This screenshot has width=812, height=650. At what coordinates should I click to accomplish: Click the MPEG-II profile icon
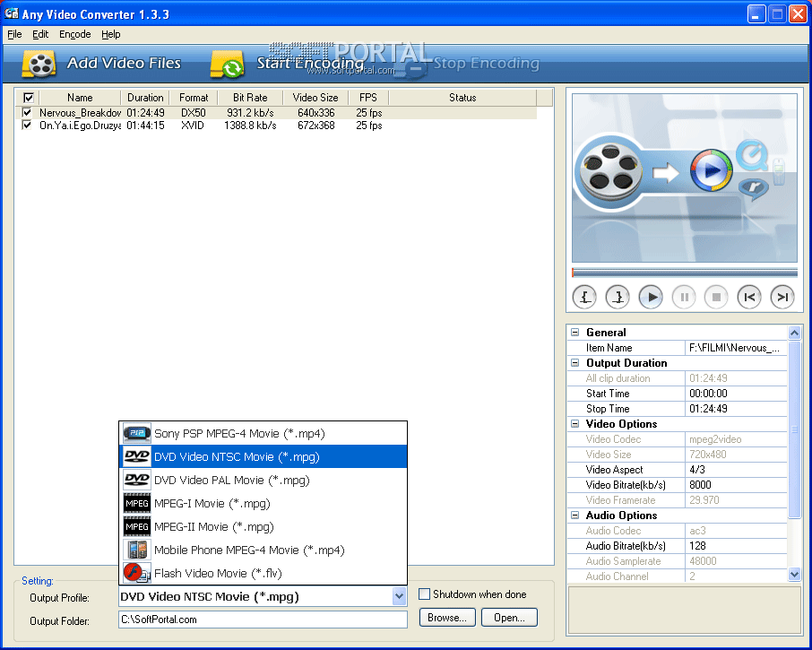click(137, 526)
